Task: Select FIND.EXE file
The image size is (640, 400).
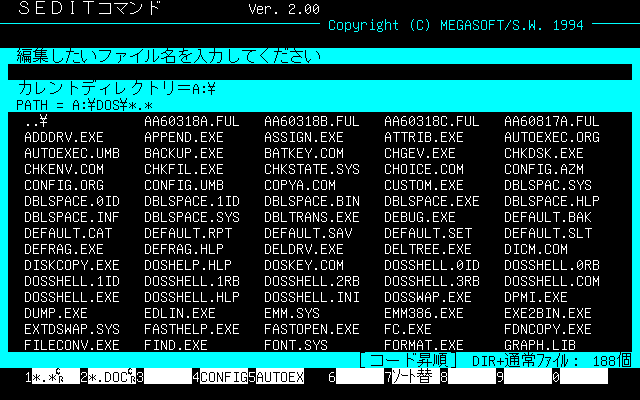Action: point(176,345)
